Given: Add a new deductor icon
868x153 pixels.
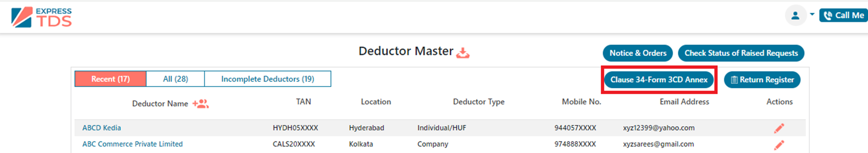Looking at the screenshot, I should (200, 104).
